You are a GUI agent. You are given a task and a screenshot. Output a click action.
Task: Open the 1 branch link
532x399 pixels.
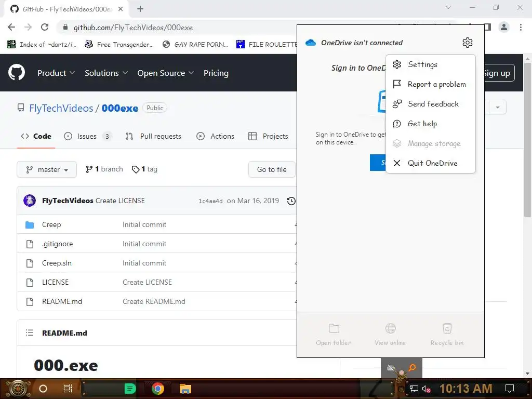click(x=104, y=169)
